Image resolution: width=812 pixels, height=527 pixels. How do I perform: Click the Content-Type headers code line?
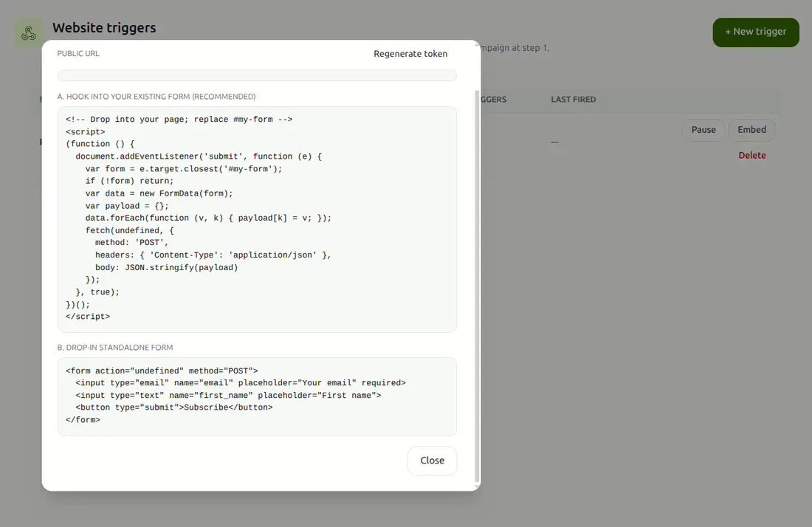(x=213, y=255)
